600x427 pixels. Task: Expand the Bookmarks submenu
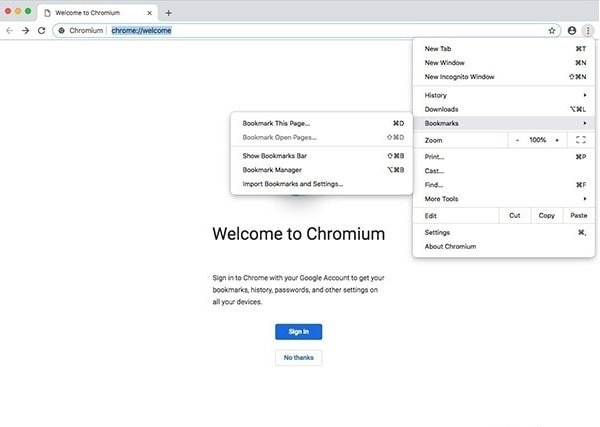click(x=504, y=123)
